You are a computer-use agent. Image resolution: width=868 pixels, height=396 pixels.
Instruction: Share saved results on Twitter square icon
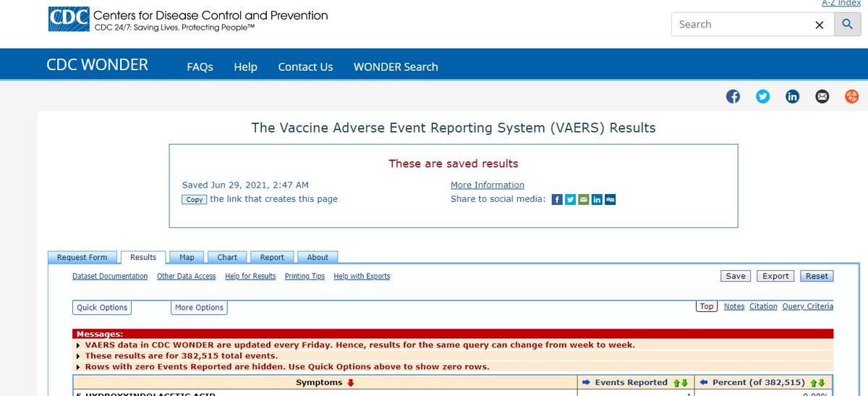pyautogui.click(x=570, y=200)
